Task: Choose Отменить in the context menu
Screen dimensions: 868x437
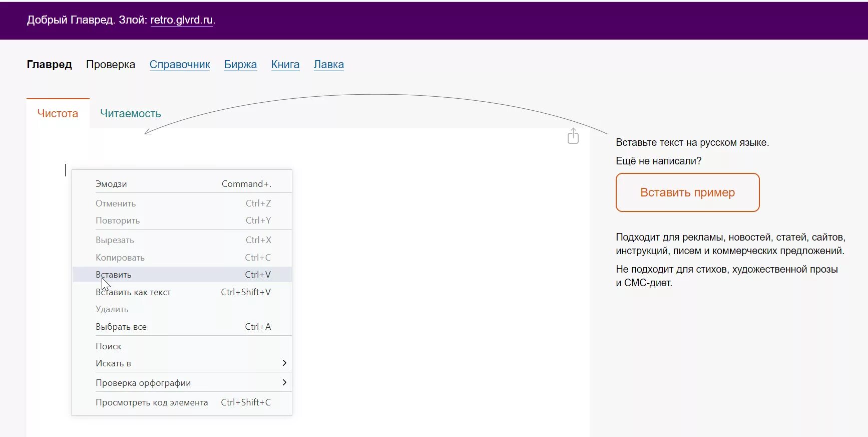Action: tap(182, 203)
